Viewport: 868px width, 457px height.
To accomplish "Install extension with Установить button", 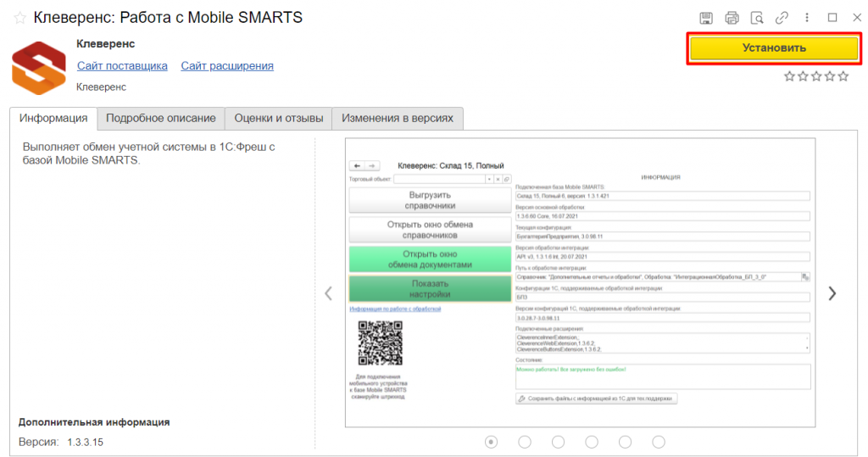I will (x=774, y=48).
